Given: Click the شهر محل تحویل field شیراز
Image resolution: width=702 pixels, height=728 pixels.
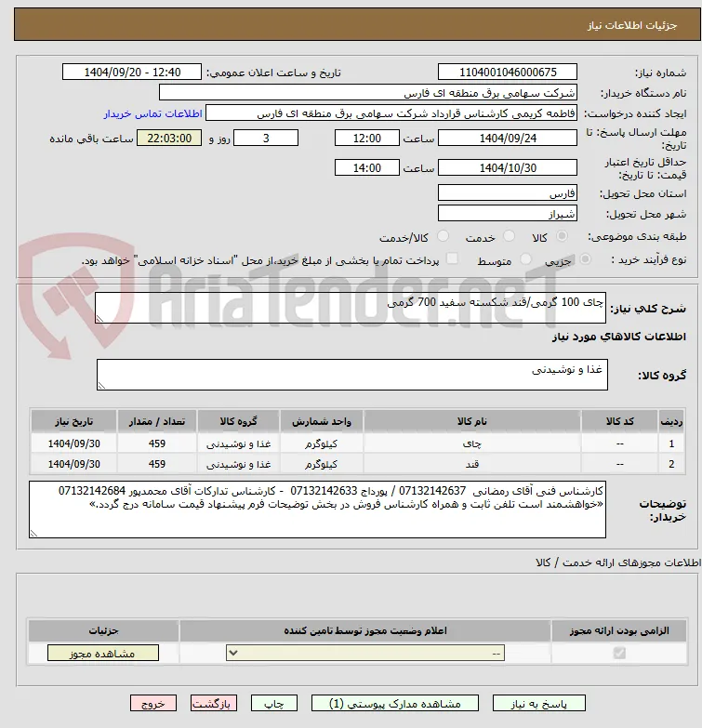Looking at the screenshot, I should (x=508, y=213).
